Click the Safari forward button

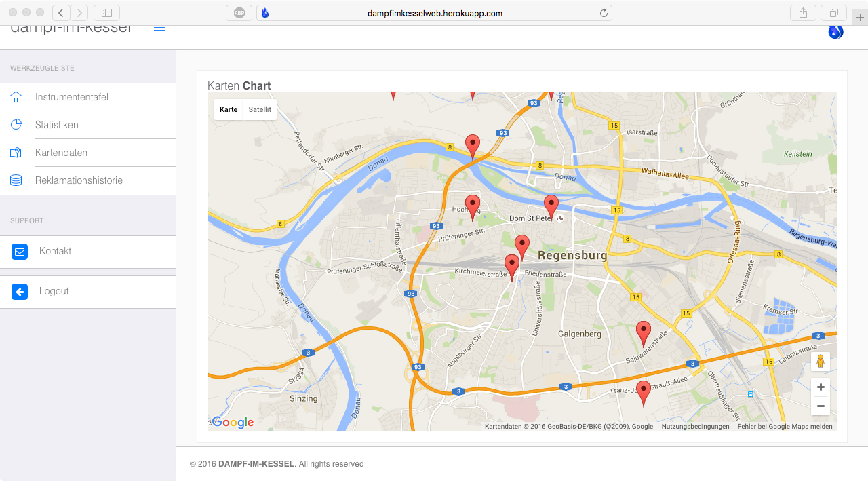(79, 13)
